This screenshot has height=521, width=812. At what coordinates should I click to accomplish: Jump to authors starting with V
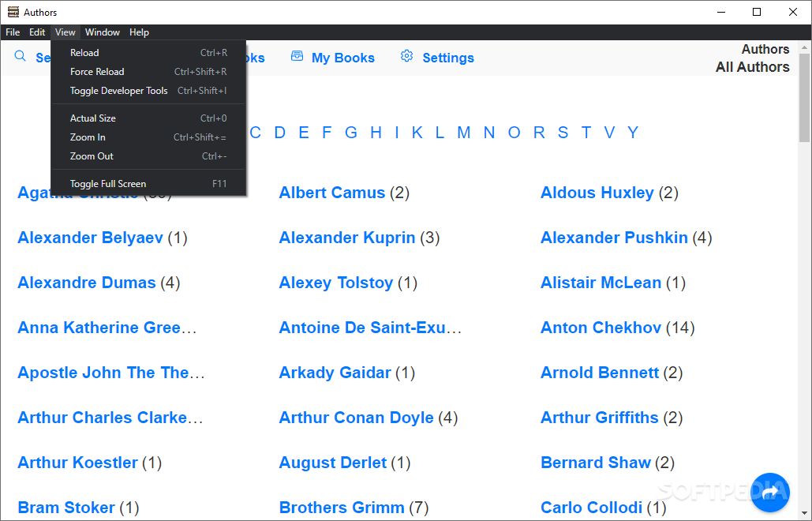tap(609, 133)
